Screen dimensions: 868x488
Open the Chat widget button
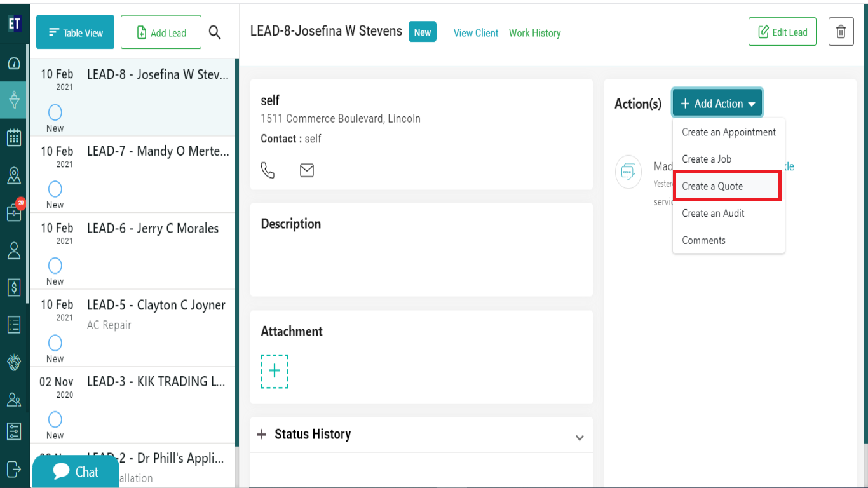[76, 471]
